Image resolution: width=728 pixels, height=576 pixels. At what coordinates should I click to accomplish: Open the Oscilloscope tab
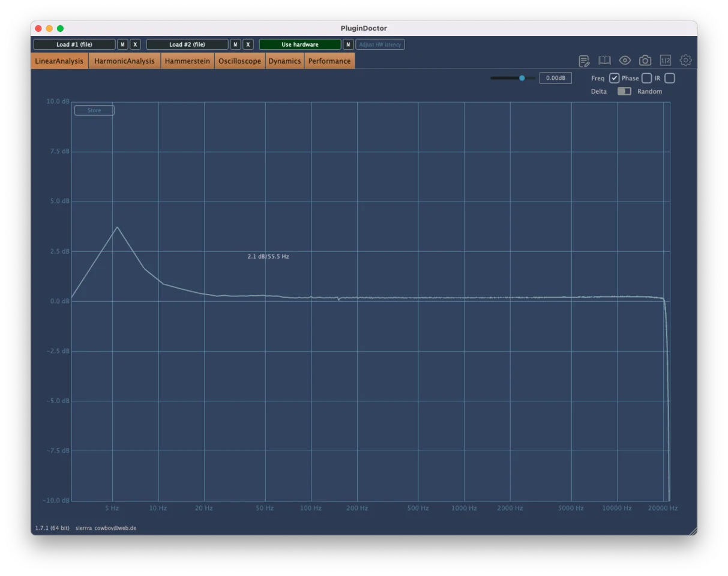239,61
